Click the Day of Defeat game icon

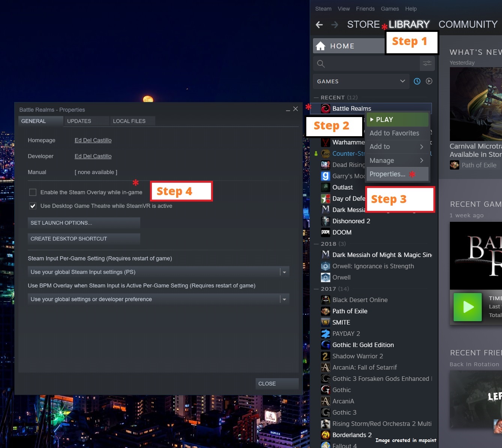point(325,198)
